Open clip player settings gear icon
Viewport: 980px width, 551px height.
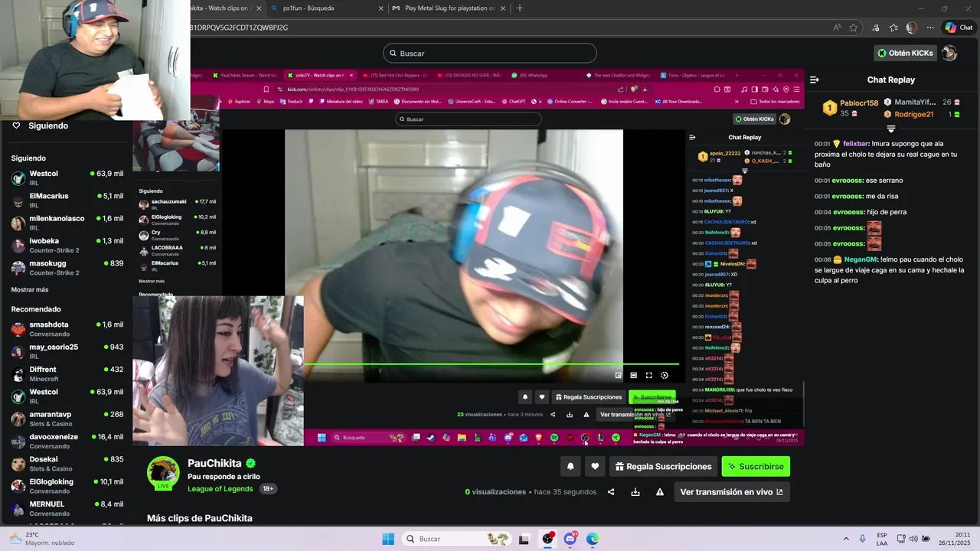coord(664,375)
